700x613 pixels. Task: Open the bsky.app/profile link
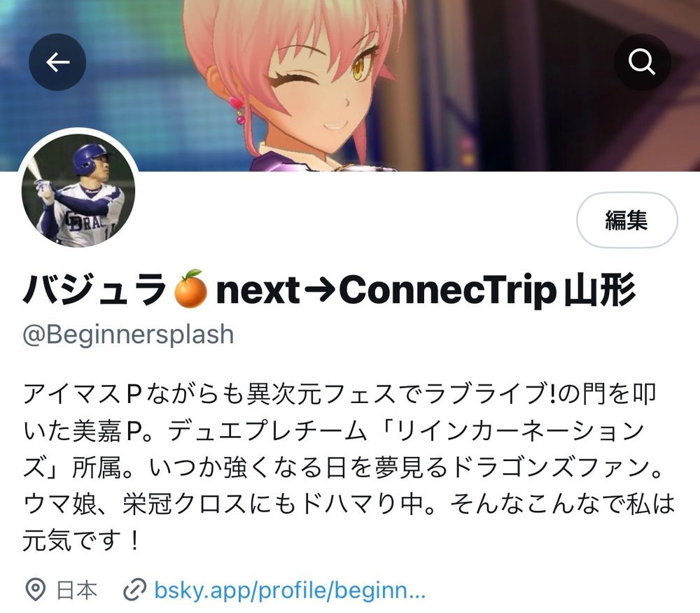point(290,590)
